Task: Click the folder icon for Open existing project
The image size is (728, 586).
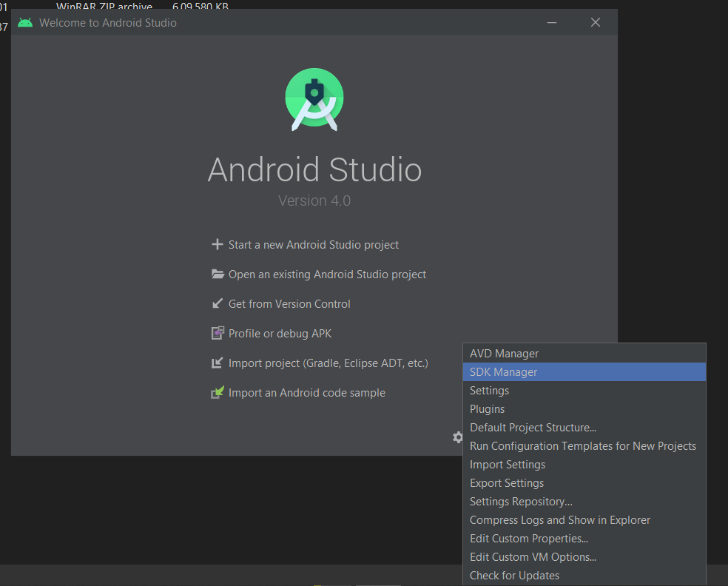Action: tap(218, 274)
